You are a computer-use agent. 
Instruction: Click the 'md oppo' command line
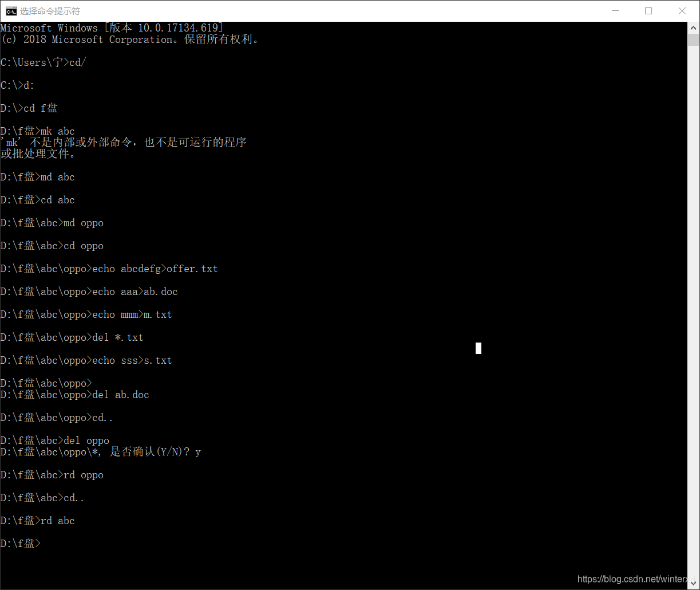(52, 223)
